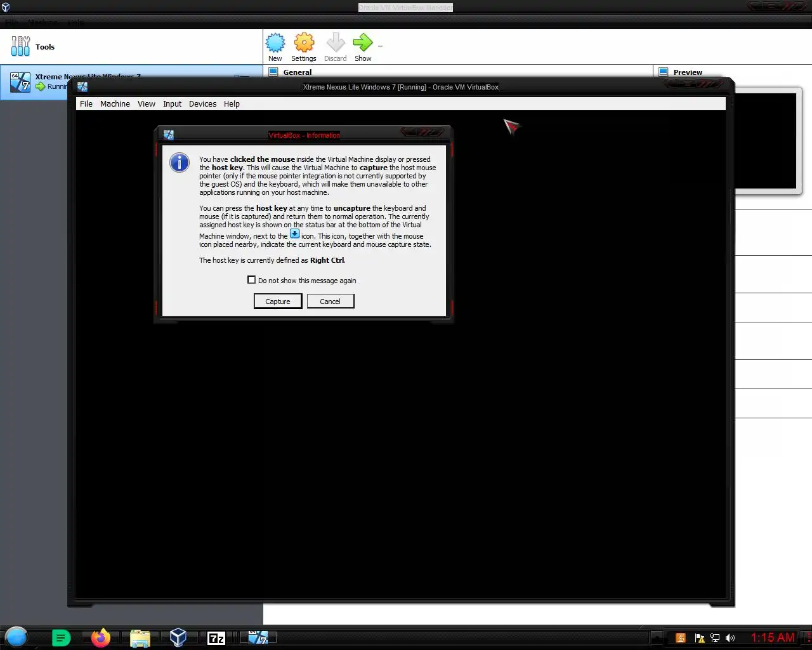The width and height of the screenshot is (812, 650).
Task: Open the Input menu in the VM window
Action: (172, 103)
